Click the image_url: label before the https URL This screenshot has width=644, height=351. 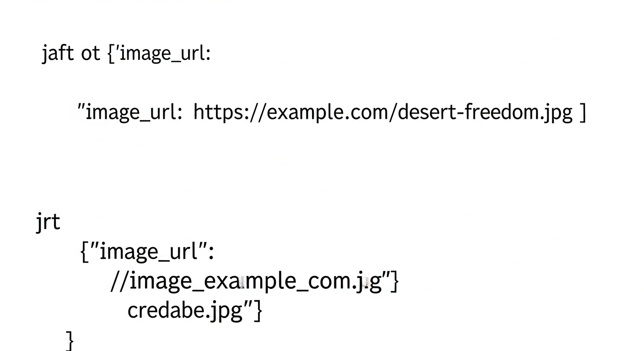coord(130,112)
